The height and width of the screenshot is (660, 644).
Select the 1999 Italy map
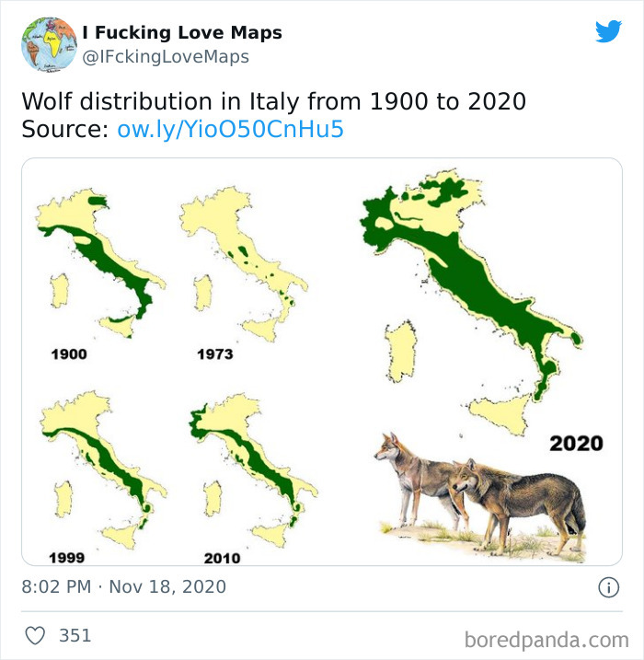tap(103, 470)
